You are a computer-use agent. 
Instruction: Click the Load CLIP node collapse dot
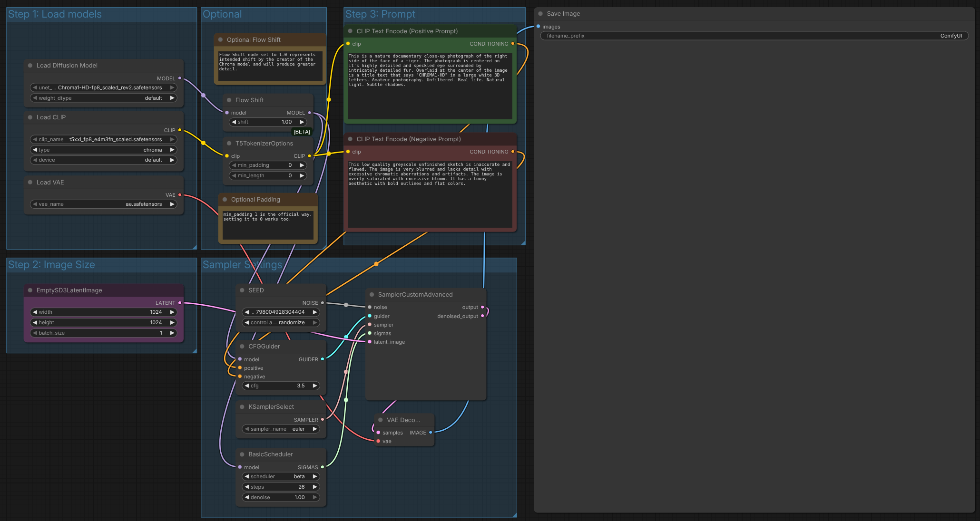[30, 117]
